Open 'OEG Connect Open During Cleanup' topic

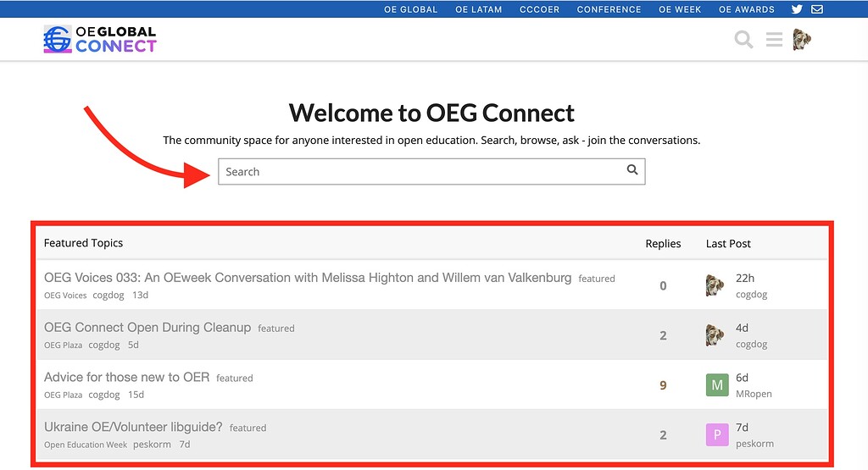tap(147, 327)
